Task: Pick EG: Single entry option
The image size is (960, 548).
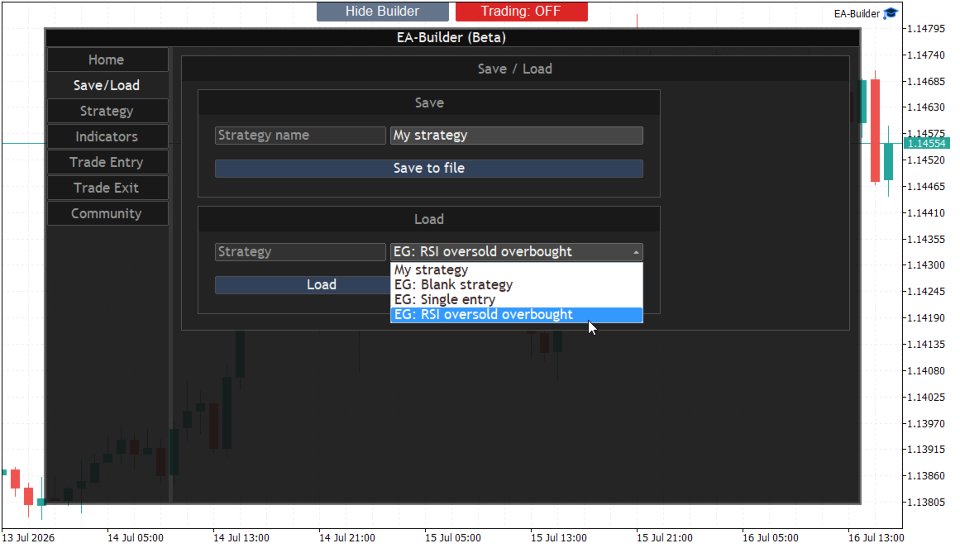Action: 516,299
